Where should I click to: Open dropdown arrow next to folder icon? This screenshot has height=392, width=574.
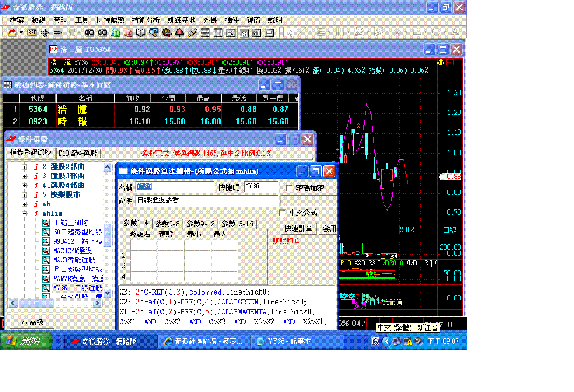21,33
